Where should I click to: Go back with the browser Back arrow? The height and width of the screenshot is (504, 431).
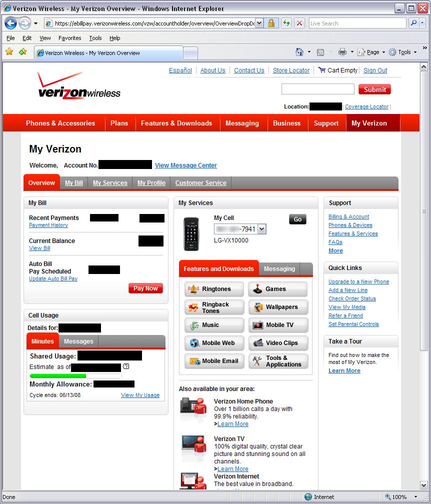10,23
